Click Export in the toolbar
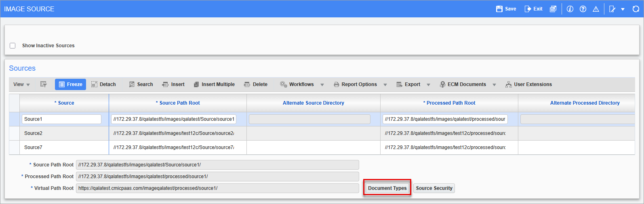Screen dimensions: 644x204 tap(408, 84)
